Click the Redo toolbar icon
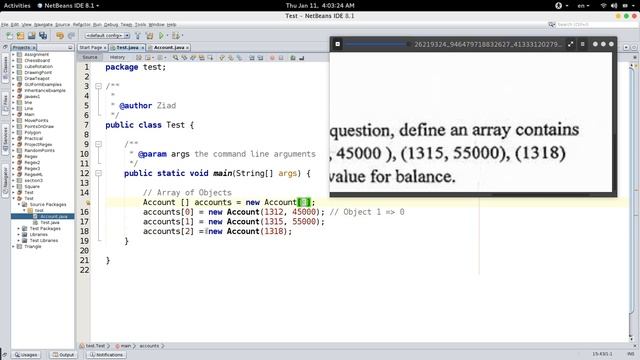The width and height of the screenshot is (640, 360). [71, 36]
